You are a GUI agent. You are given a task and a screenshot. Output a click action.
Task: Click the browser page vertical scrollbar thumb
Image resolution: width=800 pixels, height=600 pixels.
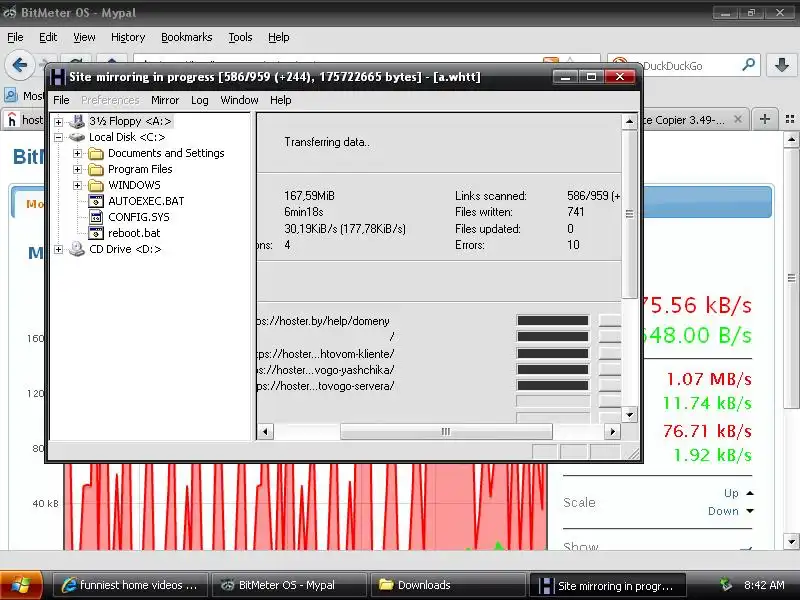click(791, 278)
